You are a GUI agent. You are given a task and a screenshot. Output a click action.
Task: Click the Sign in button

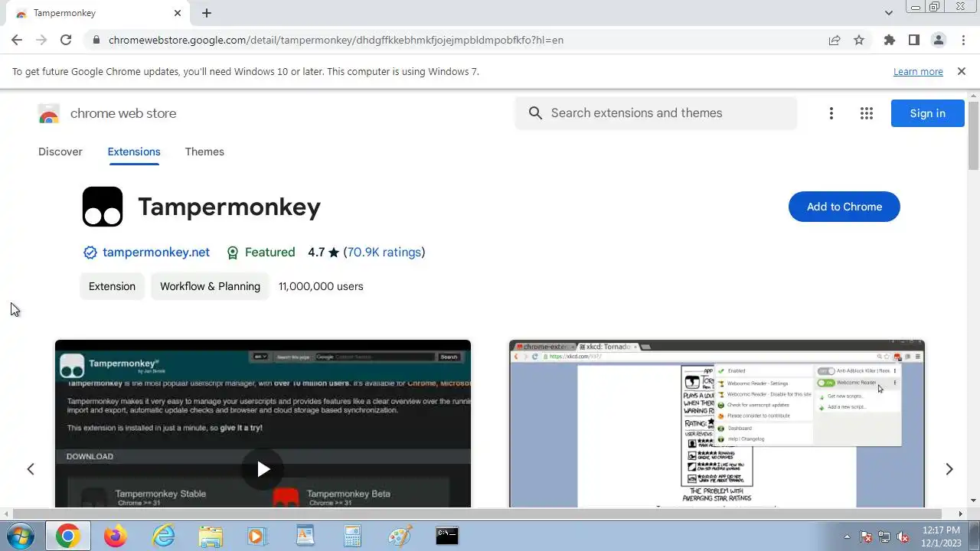[927, 113]
